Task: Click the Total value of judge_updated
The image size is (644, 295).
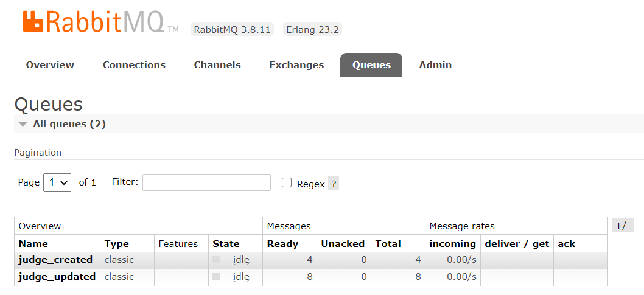Action: coord(418,277)
